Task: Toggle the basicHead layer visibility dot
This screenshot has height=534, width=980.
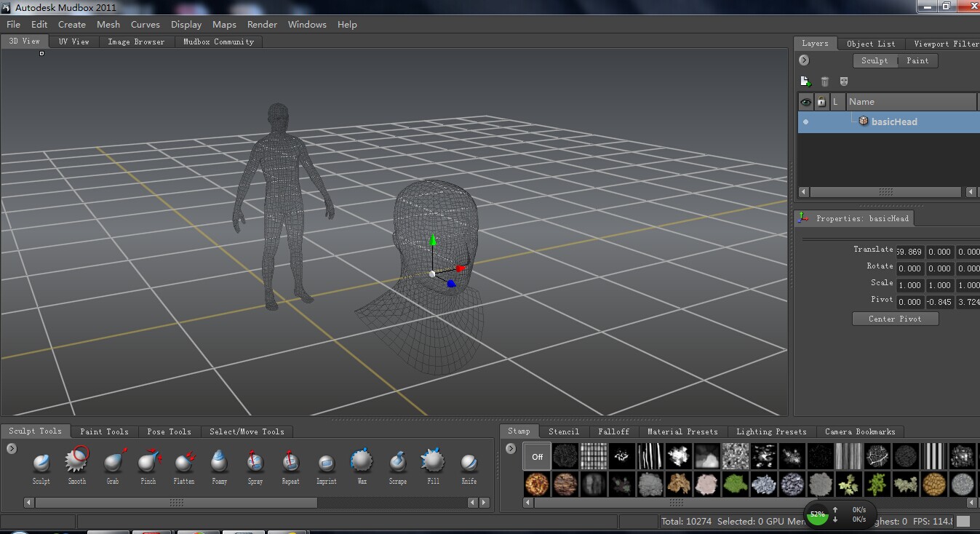Action: tap(805, 122)
